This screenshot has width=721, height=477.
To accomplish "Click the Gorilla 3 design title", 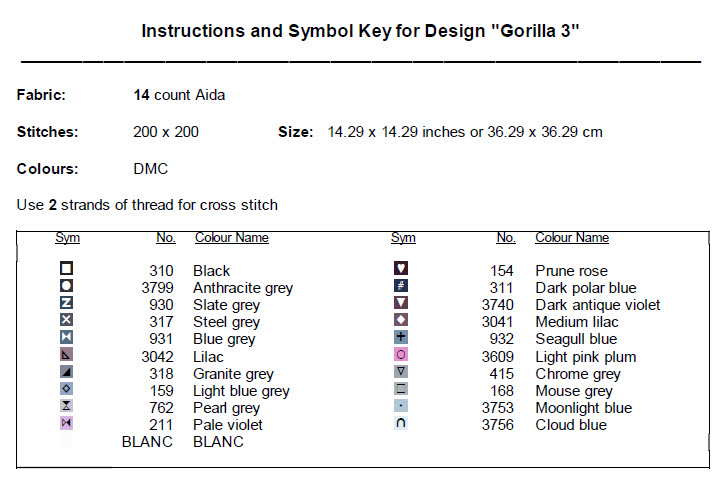I will [360, 31].
